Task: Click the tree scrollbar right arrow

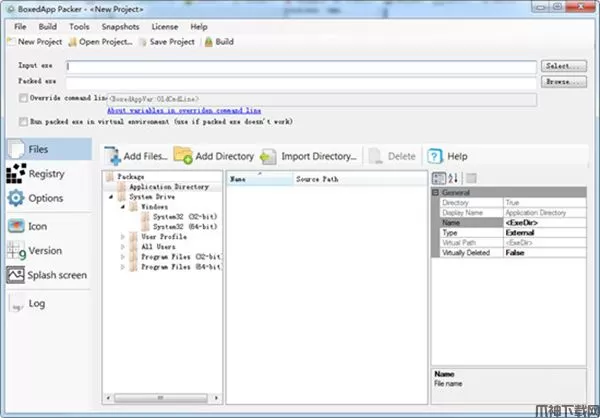Action: (x=217, y=398)
